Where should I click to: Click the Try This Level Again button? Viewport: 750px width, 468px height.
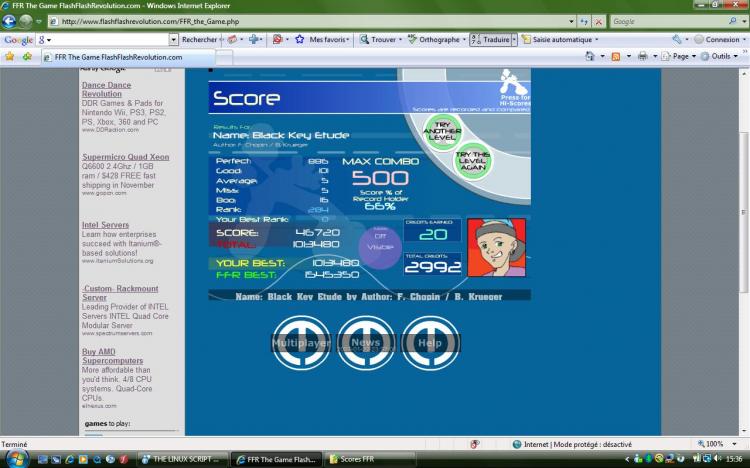click(473, 161)
